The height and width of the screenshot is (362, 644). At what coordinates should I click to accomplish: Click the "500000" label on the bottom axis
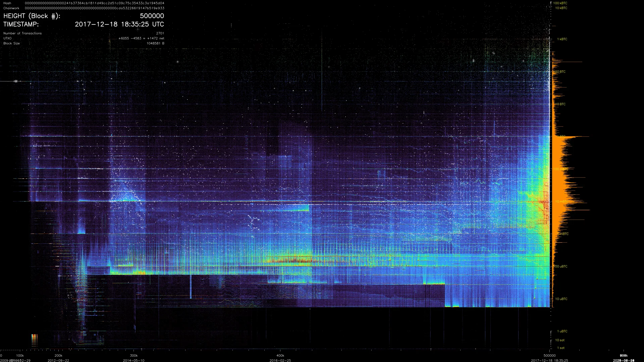(x=549, y=356)
